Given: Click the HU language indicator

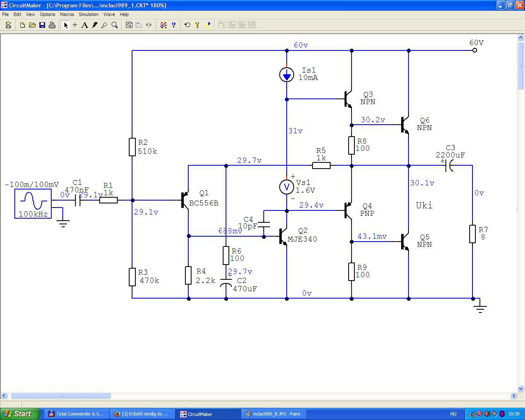Looking at the screenshot, I should (453, 414).
